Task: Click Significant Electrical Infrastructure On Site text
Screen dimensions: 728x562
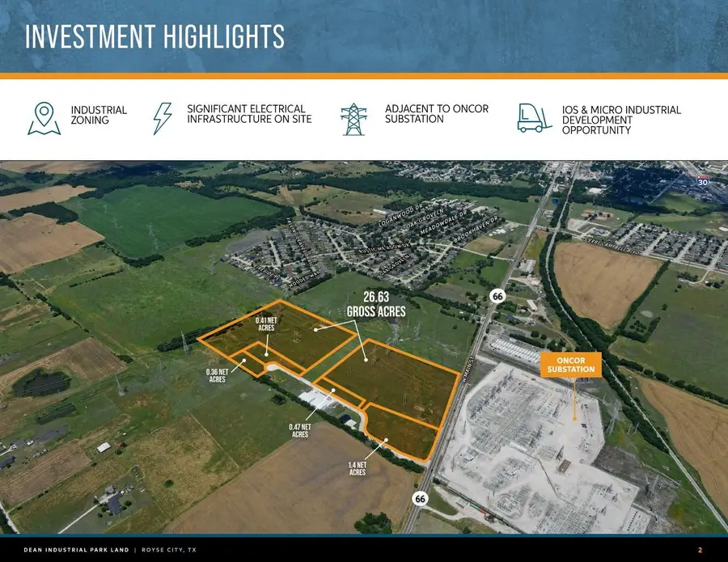Action: [x=248, y=114]
